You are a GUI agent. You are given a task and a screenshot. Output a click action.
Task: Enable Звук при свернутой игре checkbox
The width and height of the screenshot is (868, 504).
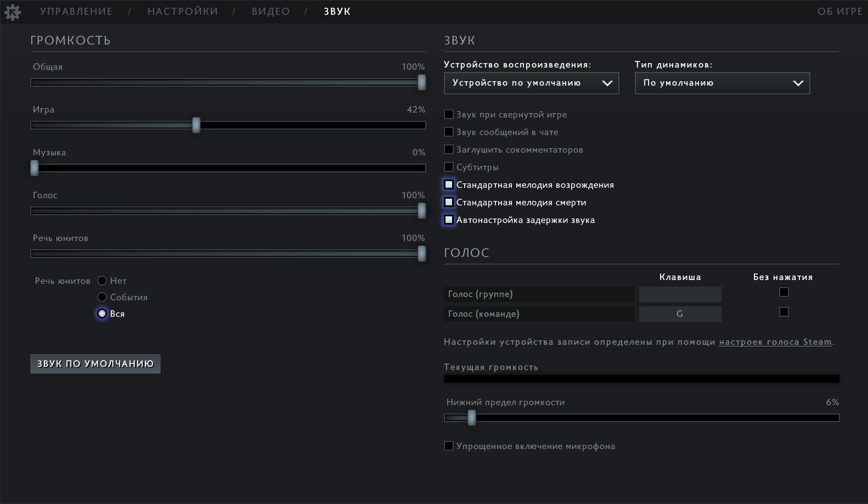449,114
